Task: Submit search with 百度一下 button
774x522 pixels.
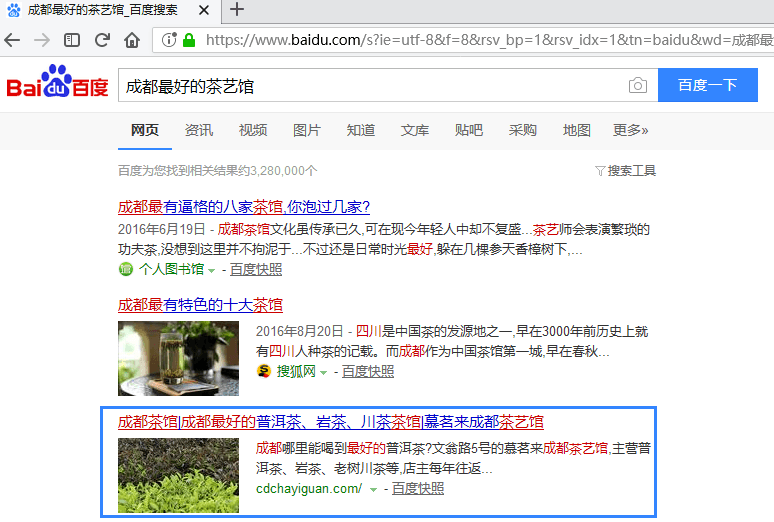Action: coord(707,85)
